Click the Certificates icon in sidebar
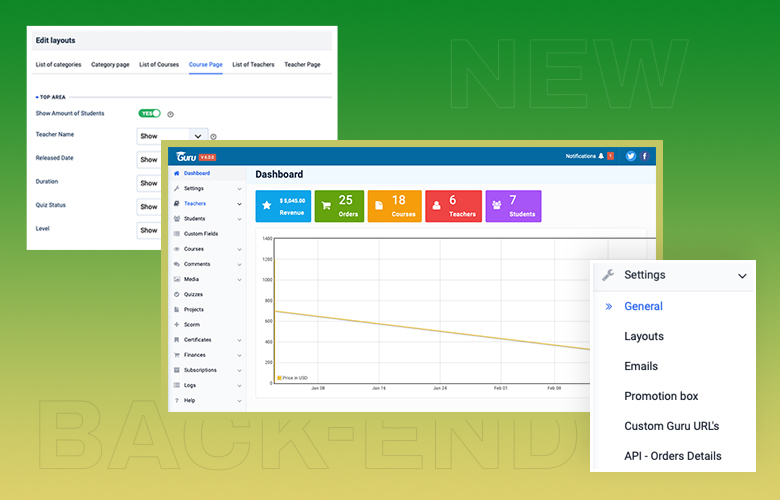 [177, 340]
